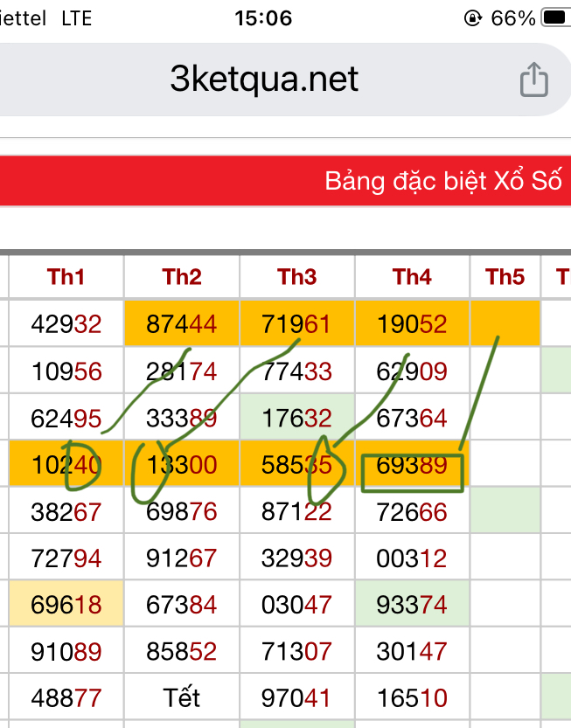Tap the light yellow cell 69618
This screenshot has height=728, width=571.
pyautogui.click(x=66, y=605)
